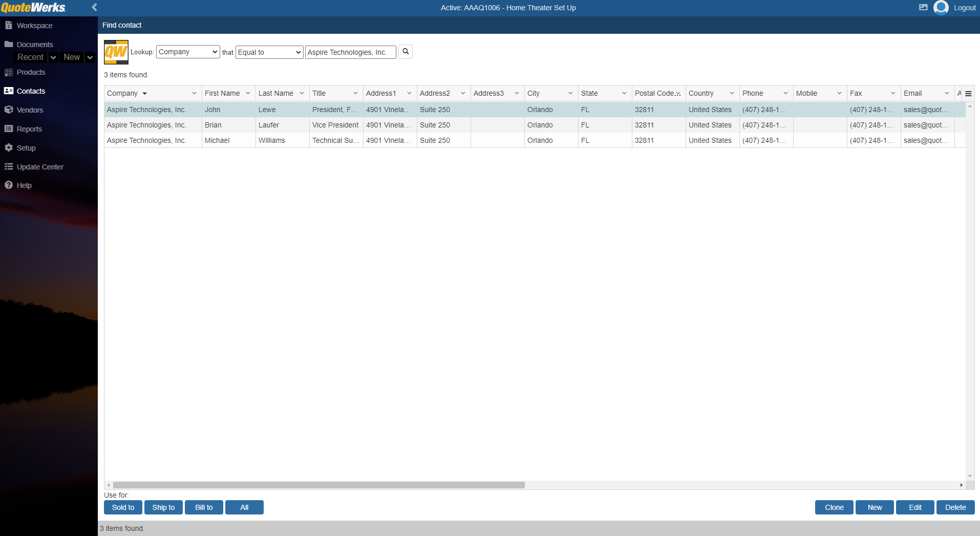Click the All use-for button
Screen dimensions: 980x536
coord(244,507)
